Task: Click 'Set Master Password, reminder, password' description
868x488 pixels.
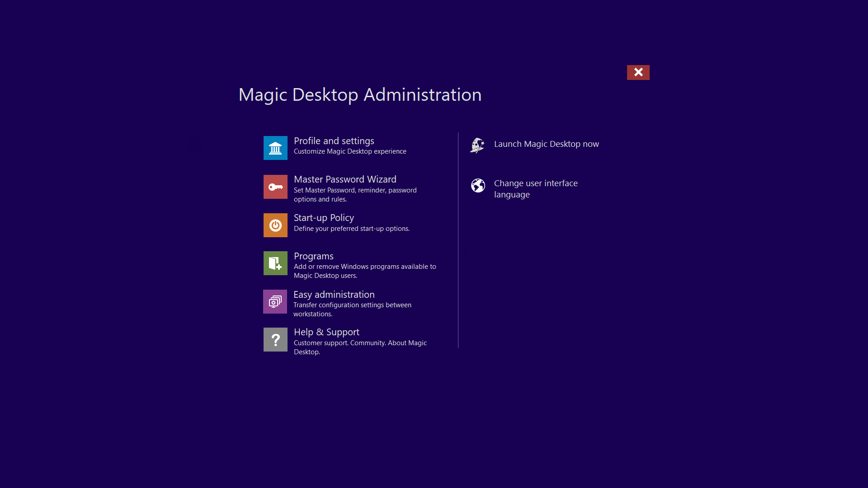Action: (x=355, y=190)
